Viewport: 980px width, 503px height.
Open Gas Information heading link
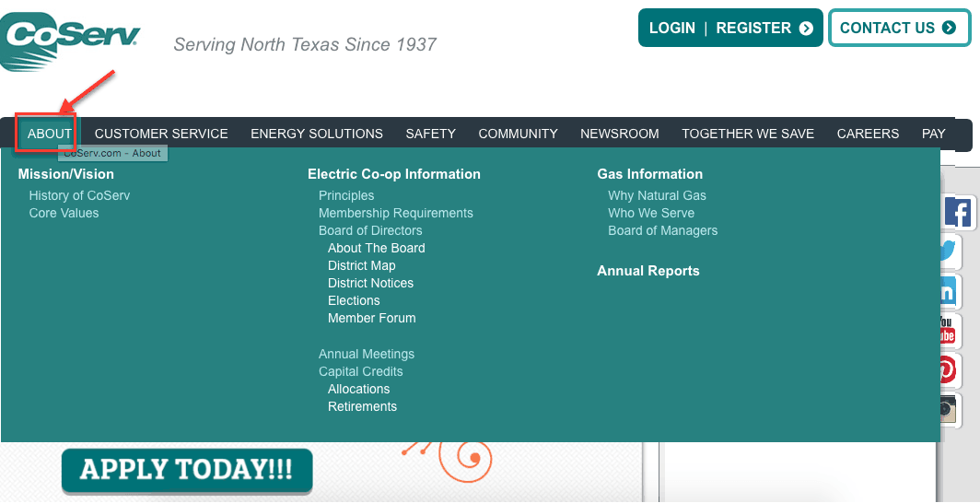pos(650,174)
